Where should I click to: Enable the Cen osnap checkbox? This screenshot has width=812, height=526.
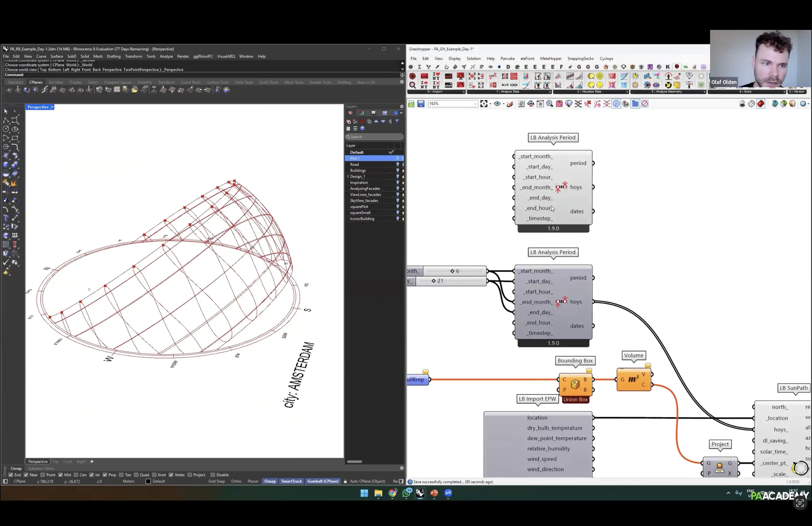coord(76,475)
